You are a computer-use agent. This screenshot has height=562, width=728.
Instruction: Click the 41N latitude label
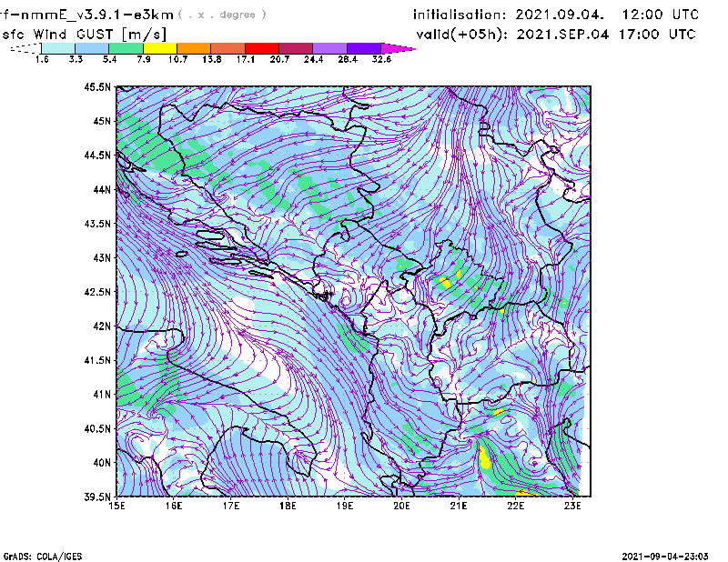click(x=102, y=395)
